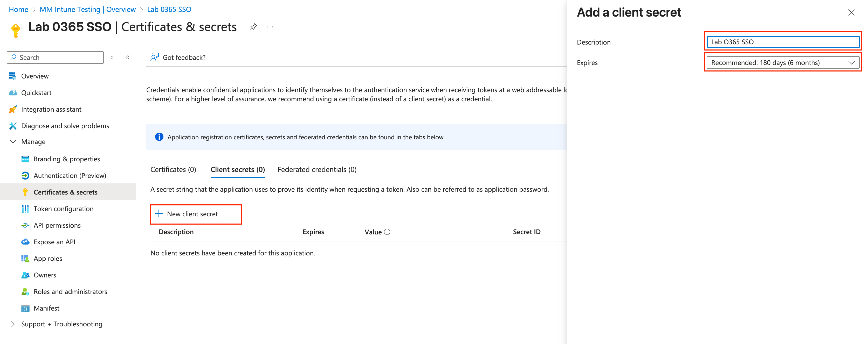
Task: Pin the Certificates & secrets page
Action: pos(253,27)
